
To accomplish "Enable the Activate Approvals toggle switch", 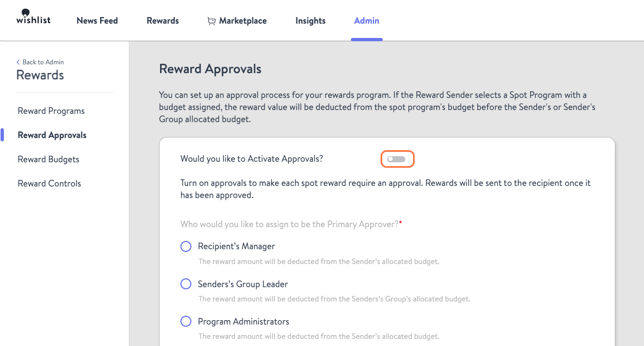I will 397,158.
